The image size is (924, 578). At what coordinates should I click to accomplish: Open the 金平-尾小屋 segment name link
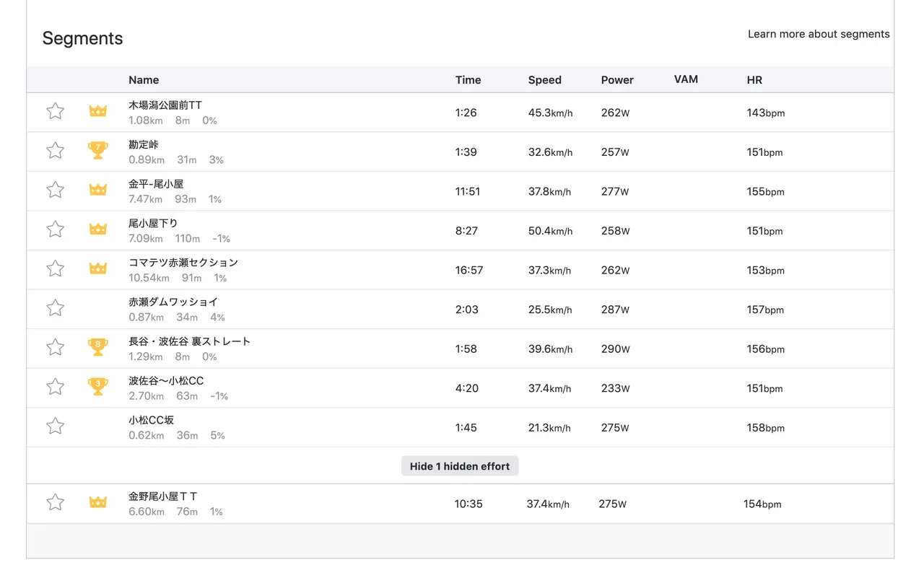coord(156,184)
